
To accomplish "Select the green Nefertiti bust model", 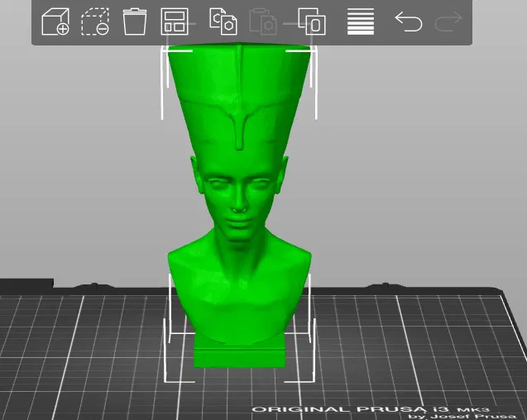I will pos(239,205).
